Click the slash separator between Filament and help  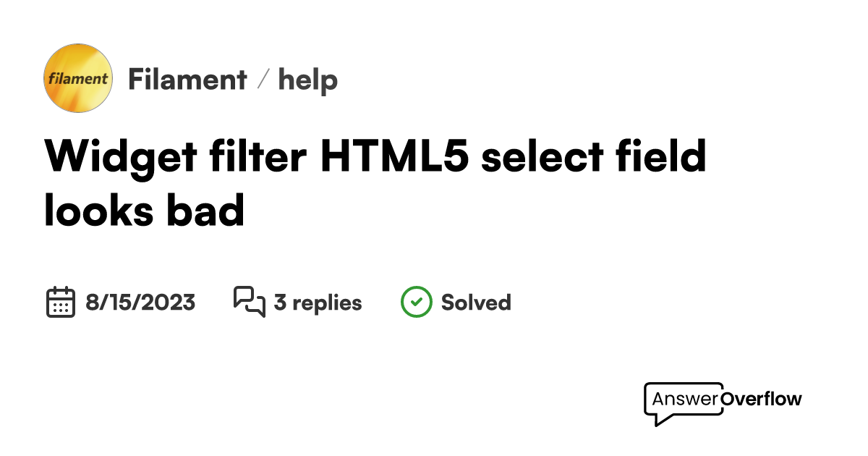click(263, 79)
